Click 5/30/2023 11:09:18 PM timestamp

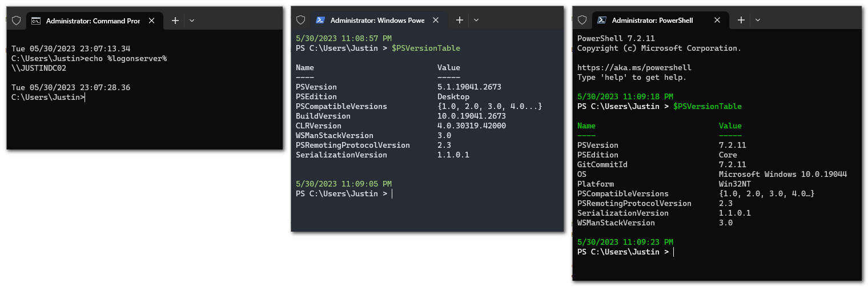click(625, 96)
